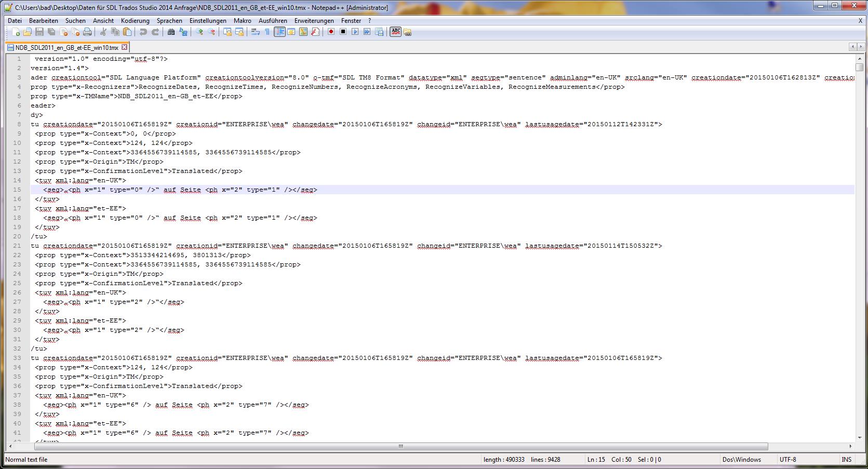
Task: Open Find with the binoculars icon
Action: tap(171, 32)
